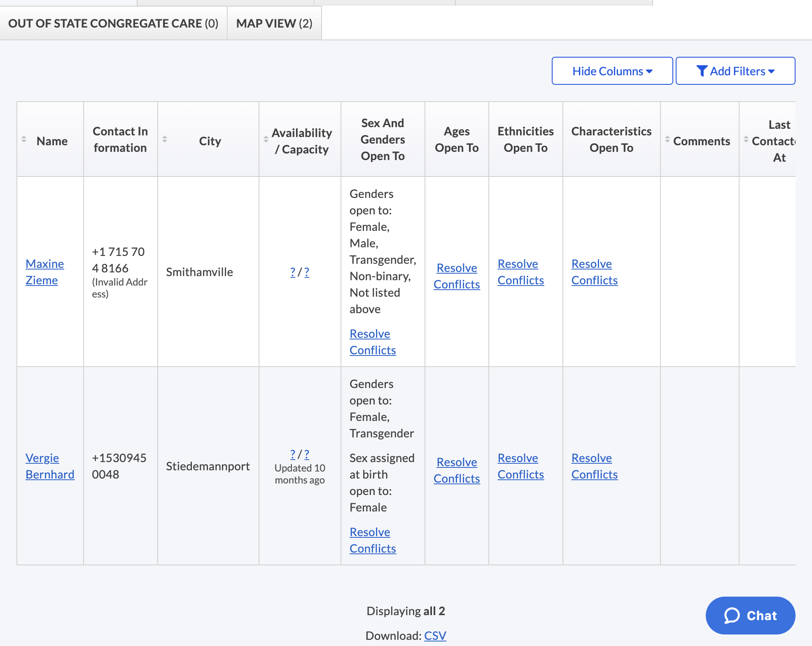Download the CSV file
This screenshot has width=812, height=646.
pos(435,636)
